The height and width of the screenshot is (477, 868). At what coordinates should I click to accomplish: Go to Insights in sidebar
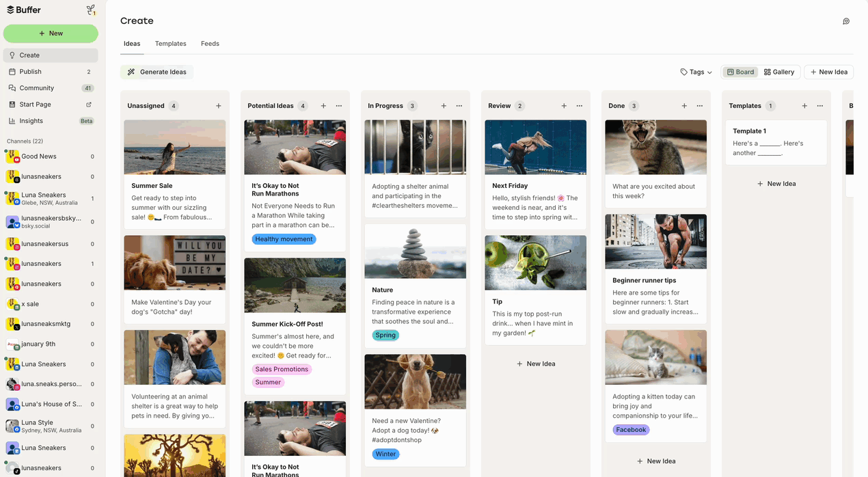point(51,121)
